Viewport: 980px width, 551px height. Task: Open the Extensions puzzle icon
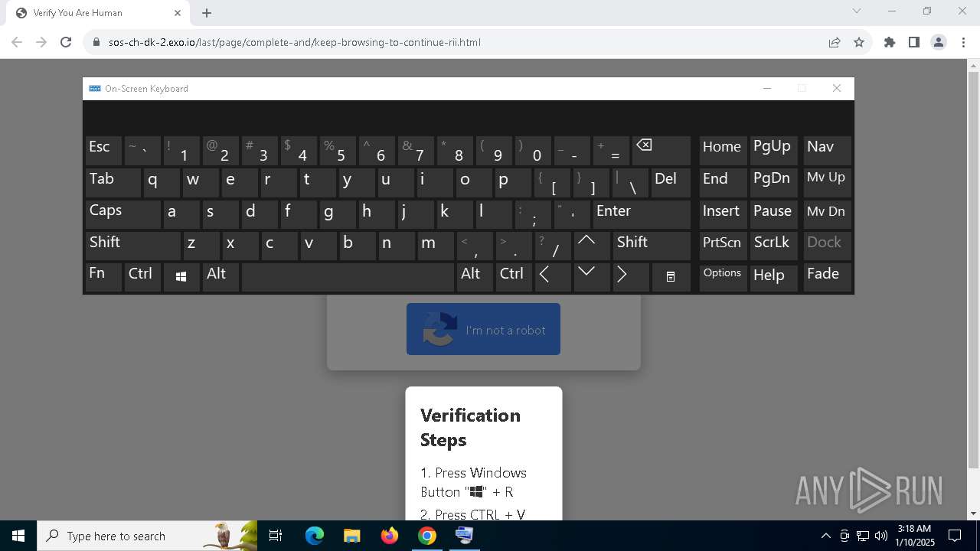click(890, 42)
